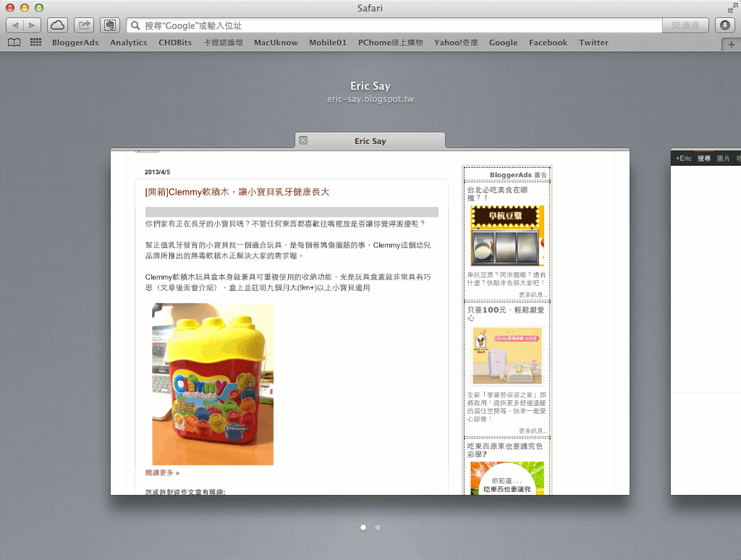
Task: Select the second page indicator dot
Action: (x=378, y=527)
